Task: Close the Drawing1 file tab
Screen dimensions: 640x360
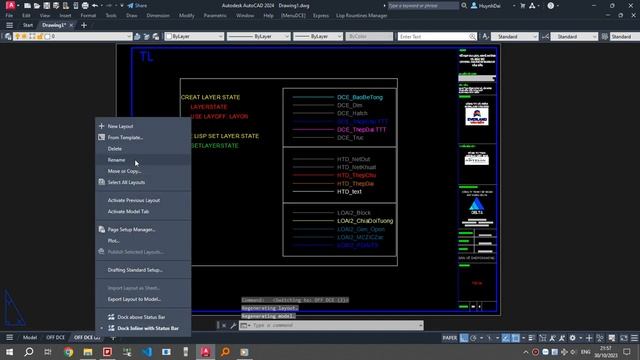Action: 71,25
